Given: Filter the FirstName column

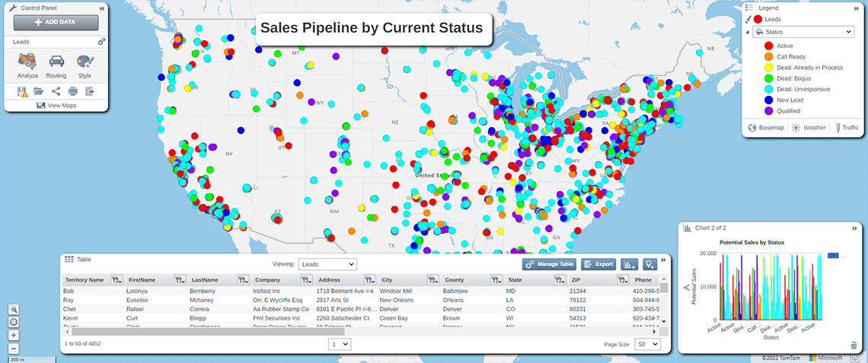Looking at the screenshot, I should coord(180,280).
